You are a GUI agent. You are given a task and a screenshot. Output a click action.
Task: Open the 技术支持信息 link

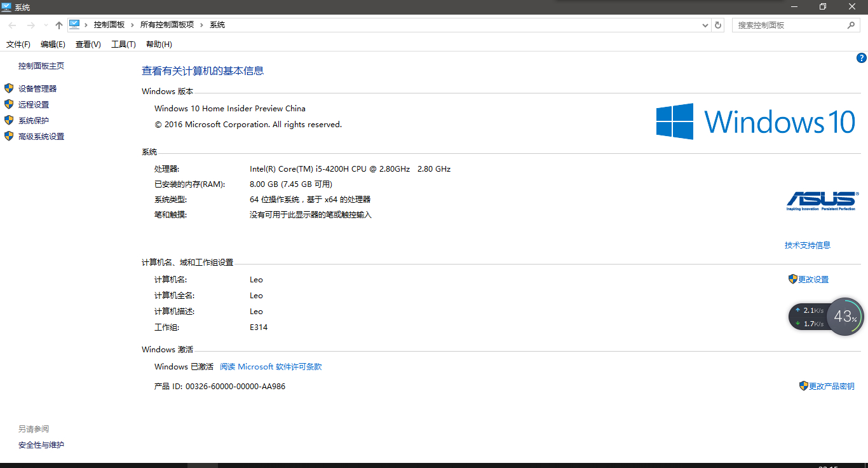(x=808, y=245)
